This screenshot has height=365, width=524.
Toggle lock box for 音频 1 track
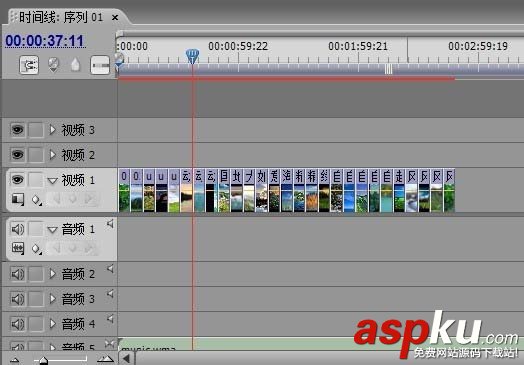[35, 229]
